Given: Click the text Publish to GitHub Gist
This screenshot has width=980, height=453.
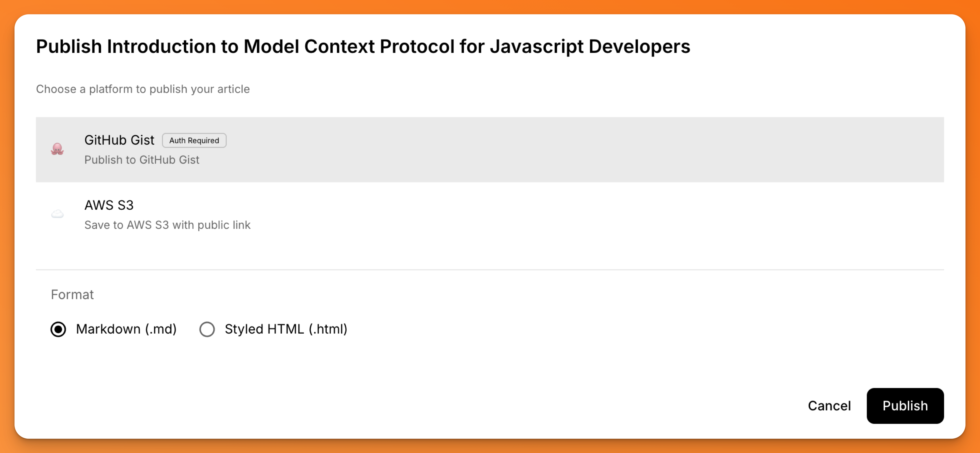Looking at the screenshot, I should click(x=142, y=160).
